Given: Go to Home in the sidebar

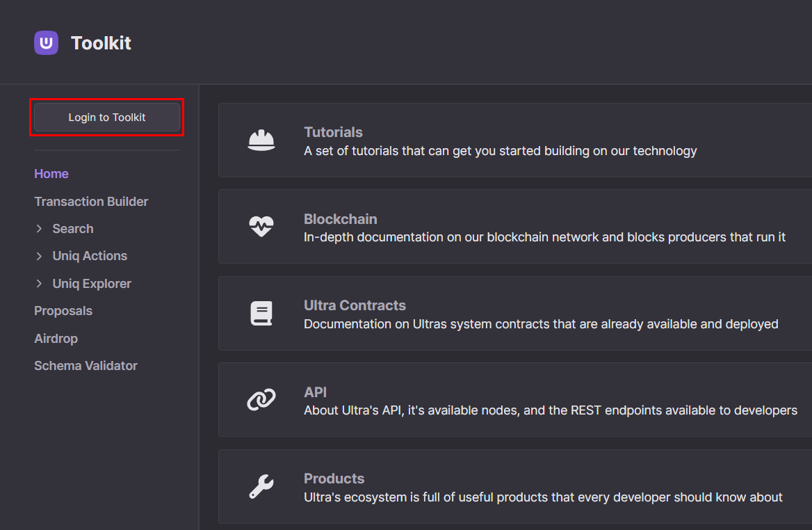Looking at the screenshot, I should coord(51,174).
